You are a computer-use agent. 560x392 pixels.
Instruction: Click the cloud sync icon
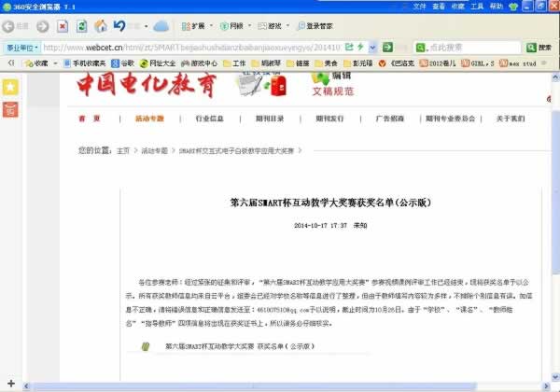click(x=161, y=26)
